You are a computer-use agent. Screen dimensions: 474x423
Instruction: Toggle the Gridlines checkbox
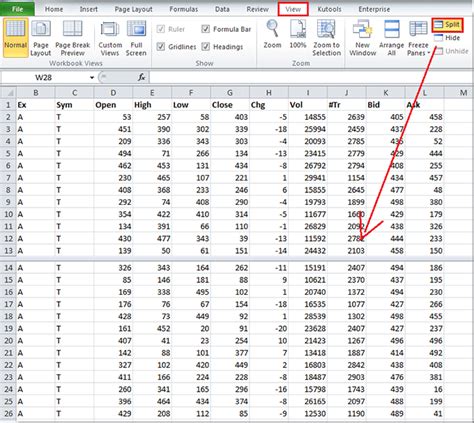[161, 46]
